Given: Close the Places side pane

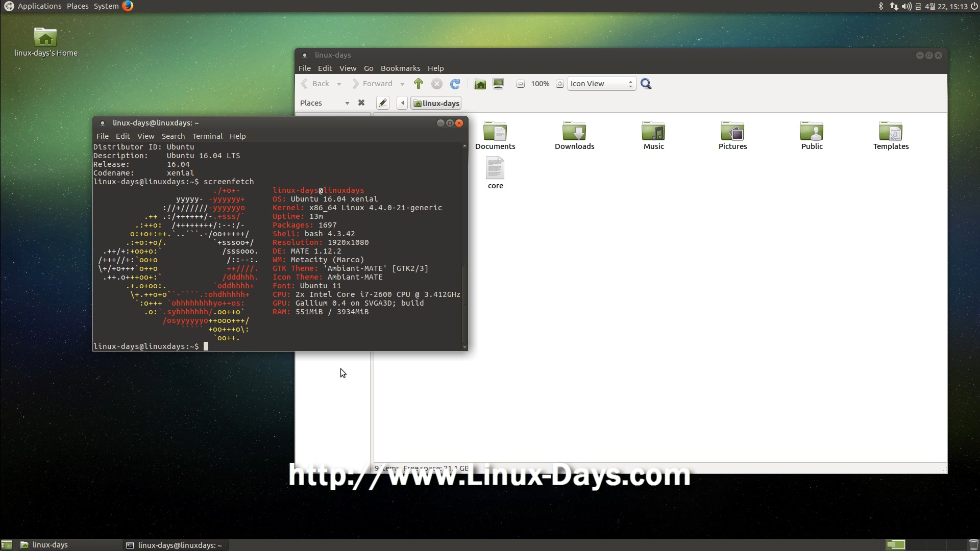Looking at the screenshot, I should coord(361,103).
